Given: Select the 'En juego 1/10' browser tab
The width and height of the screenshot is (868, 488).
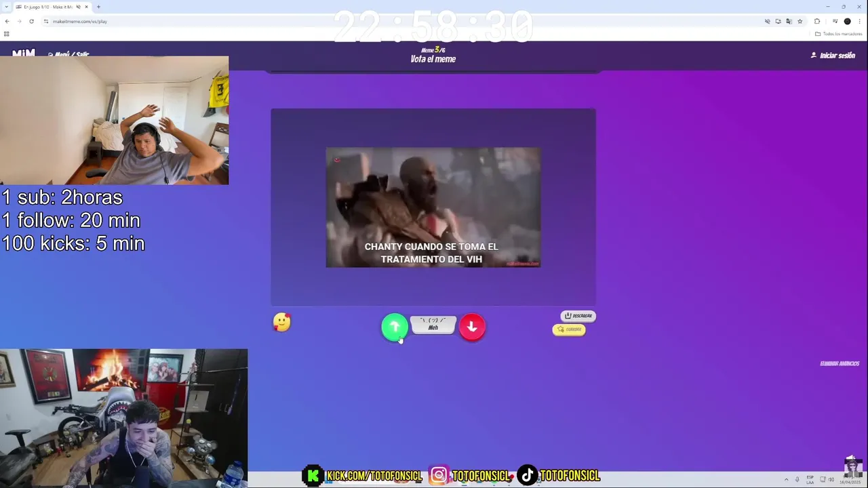Looking at the screenshot, I should [51, 7].
